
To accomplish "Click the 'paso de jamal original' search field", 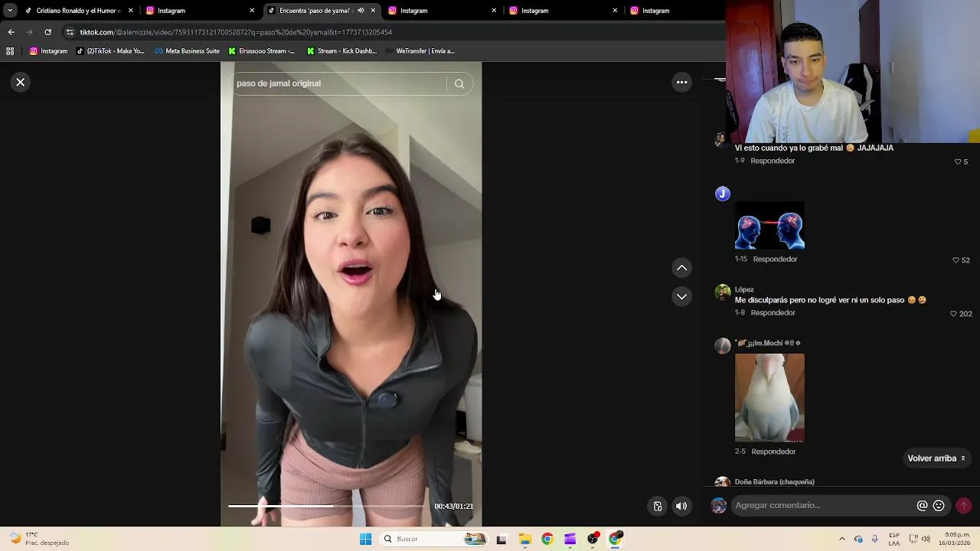I will (337, 83).
